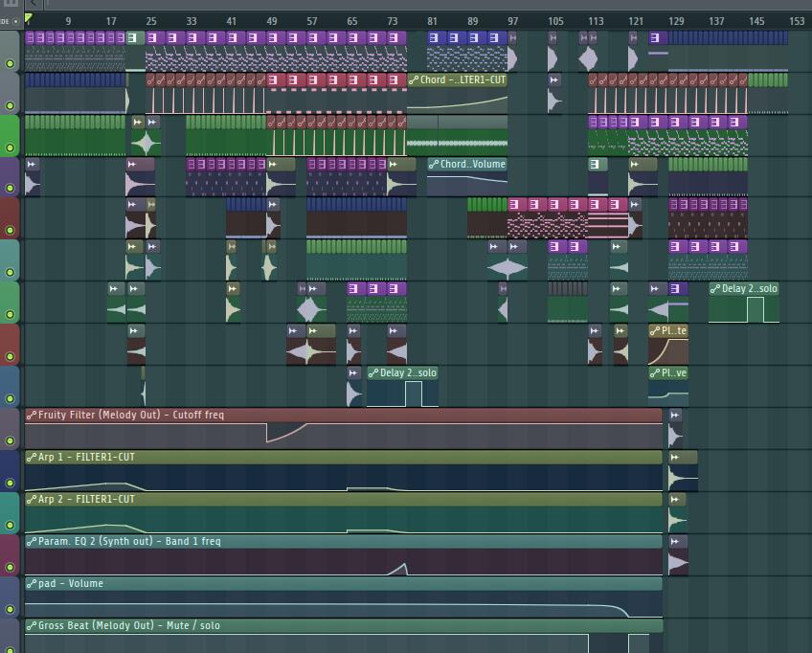Click the automation icon on Gross Beat Mute / solo clip
Viewport: 812px width, 653px height.
32,626
